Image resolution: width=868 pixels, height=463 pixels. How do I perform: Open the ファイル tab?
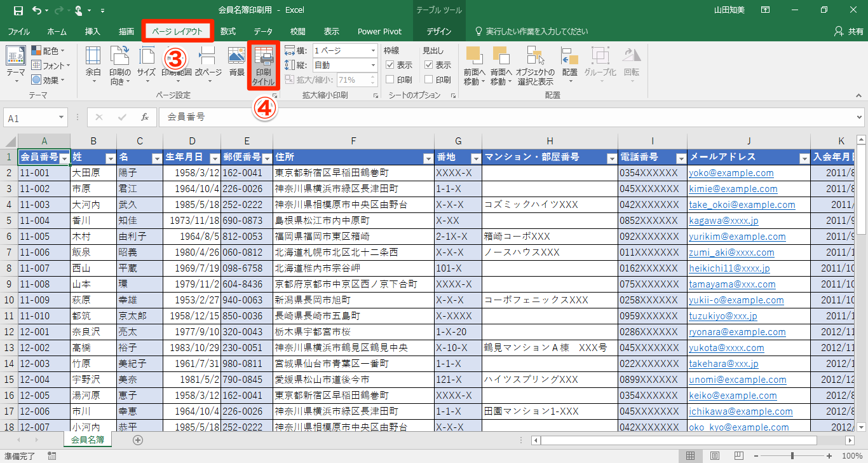click(x=18, y=31)
